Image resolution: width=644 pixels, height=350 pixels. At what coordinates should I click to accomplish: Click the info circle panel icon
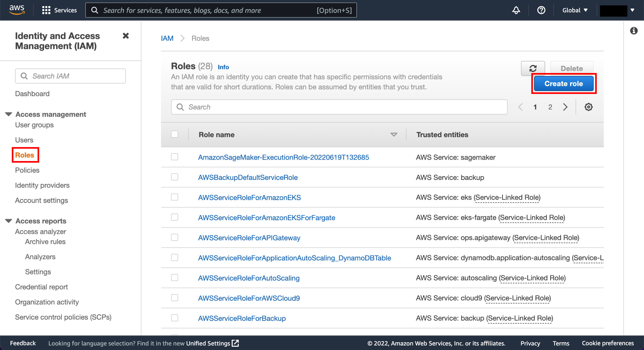(x=634, y=31)
